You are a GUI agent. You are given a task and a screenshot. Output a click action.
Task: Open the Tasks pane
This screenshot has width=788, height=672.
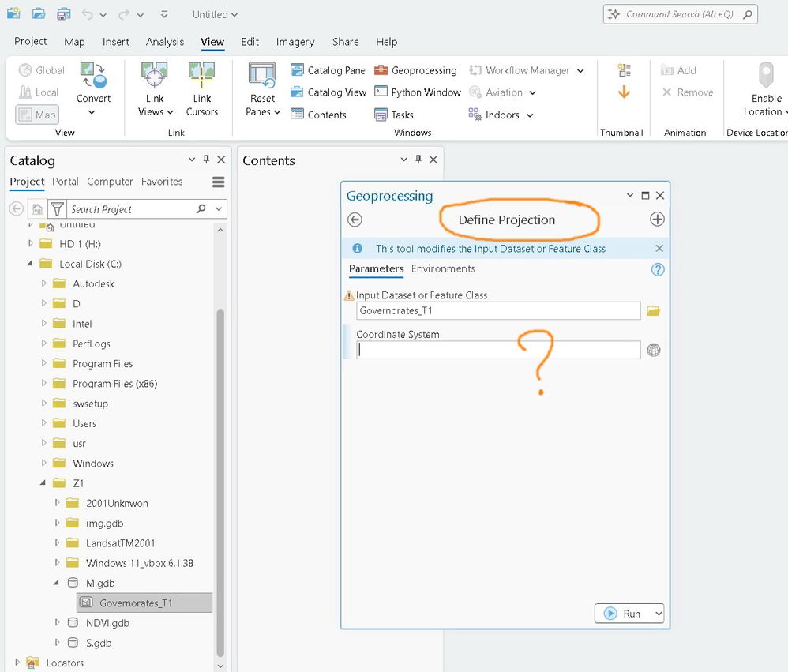(x=394, y=115)
